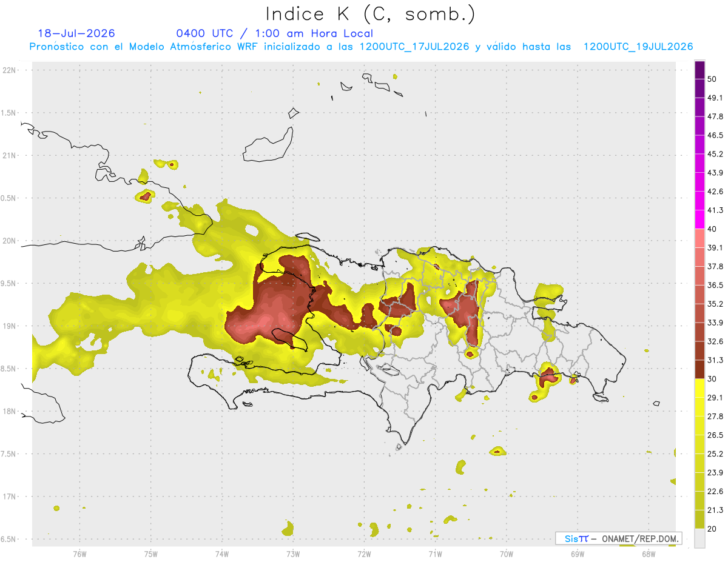Viewport: 728px width, 562px height.
Task: Click the '73W' longitude axis label
Action: pos(293,554)
